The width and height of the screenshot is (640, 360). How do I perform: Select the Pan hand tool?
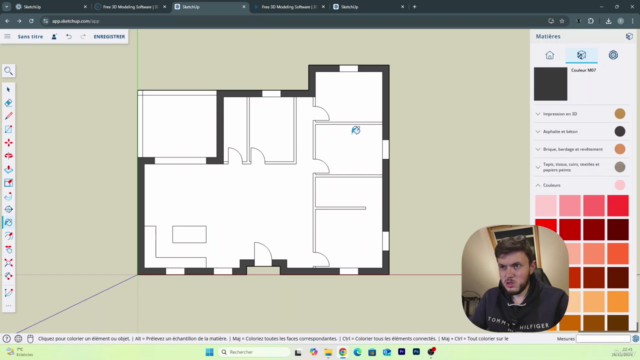click(9, 249)
